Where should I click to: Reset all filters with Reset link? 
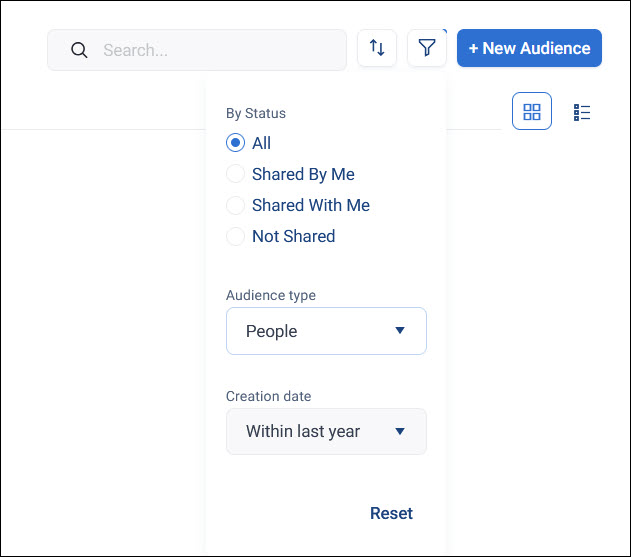(391, 513)
